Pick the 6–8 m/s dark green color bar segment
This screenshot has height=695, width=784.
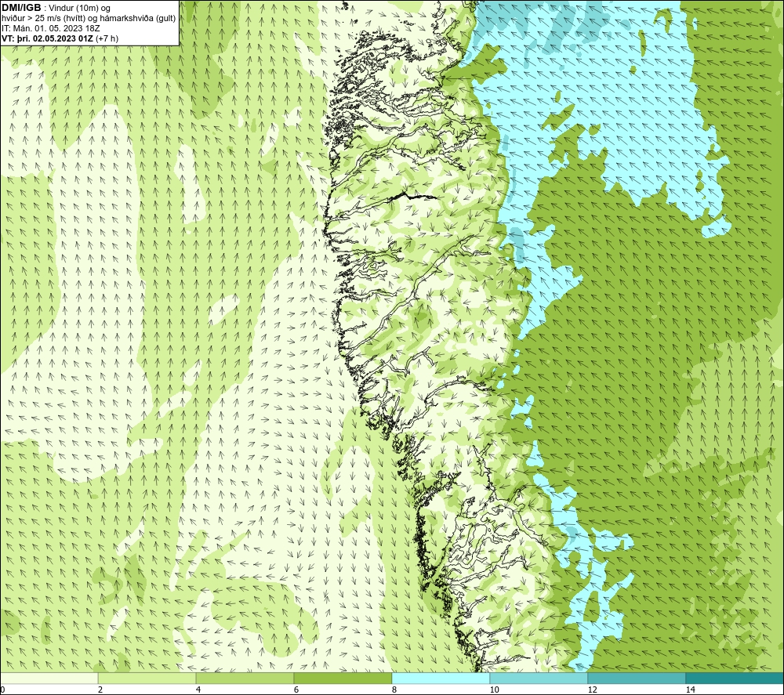coord(343,678)
